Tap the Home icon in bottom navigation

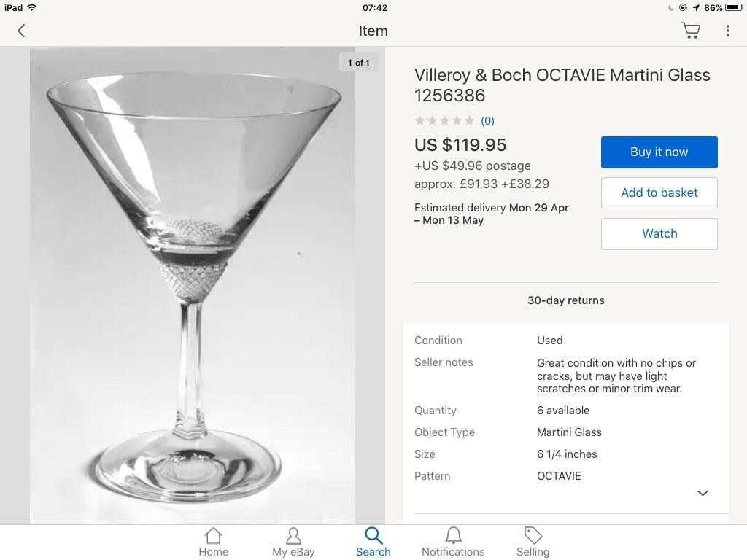213,541
